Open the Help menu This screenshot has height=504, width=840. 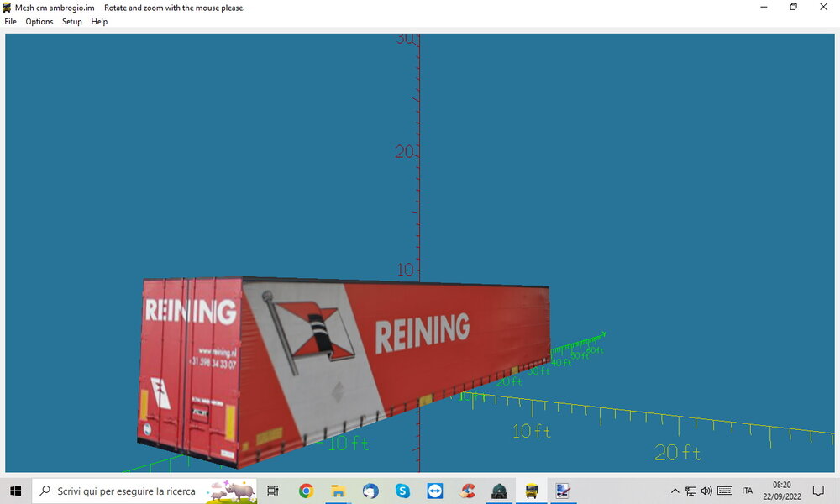pyautogui.click(x=99, y=22)
